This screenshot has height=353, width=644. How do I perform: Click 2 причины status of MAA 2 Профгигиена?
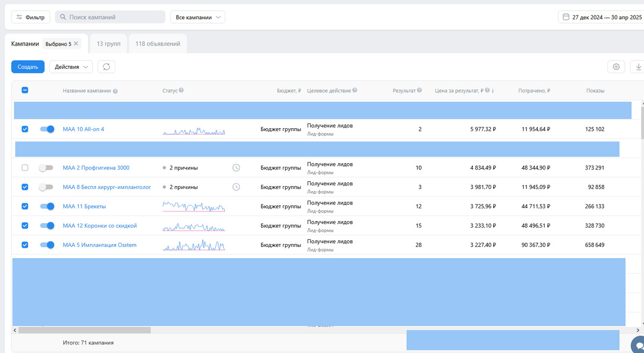pos(184,168)
